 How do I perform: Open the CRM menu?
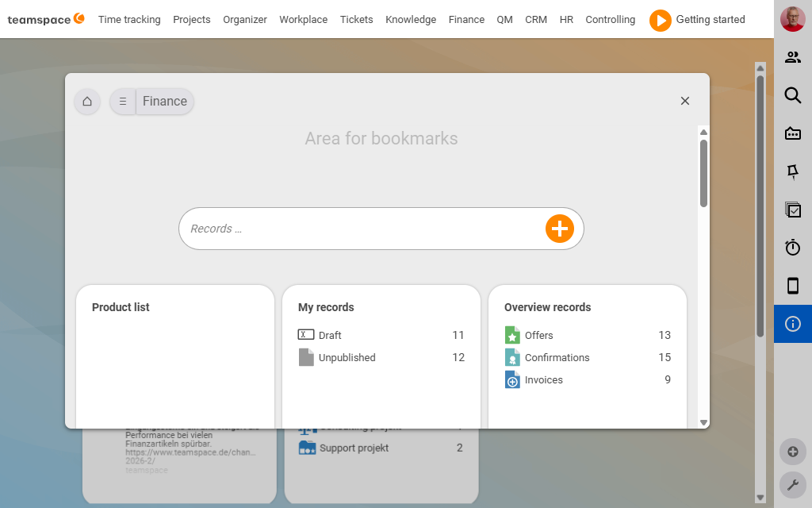[536, 20]
